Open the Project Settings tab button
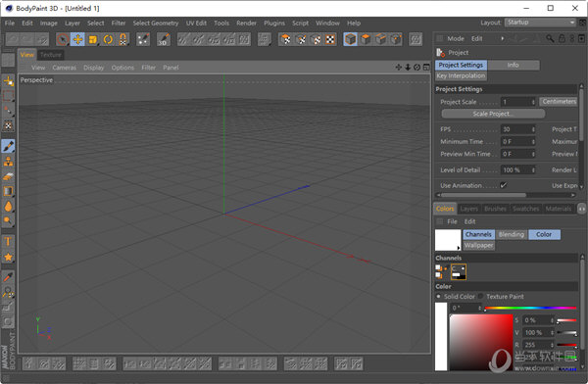 tap(461, 65)
